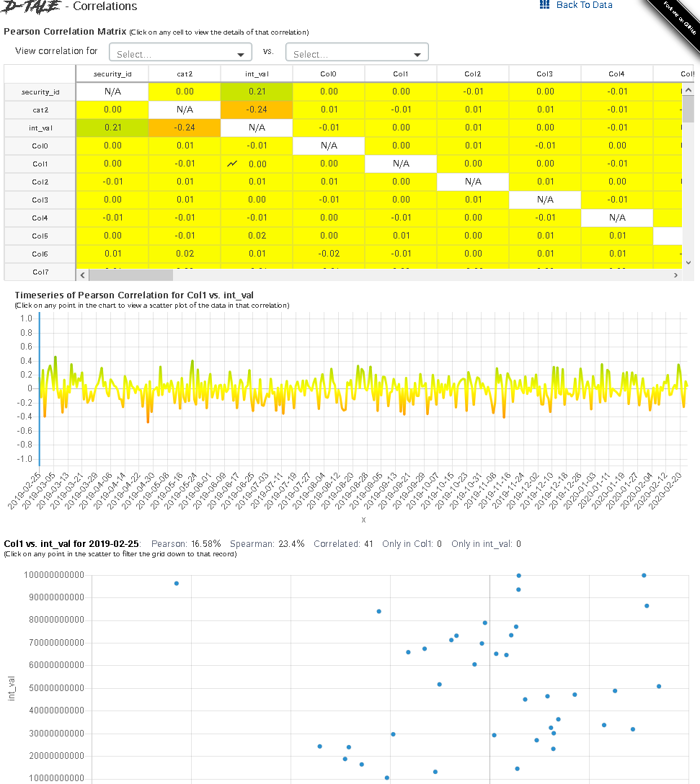Click -0.01 cell in Col0 row, Col3 column

tap(545, 146)
